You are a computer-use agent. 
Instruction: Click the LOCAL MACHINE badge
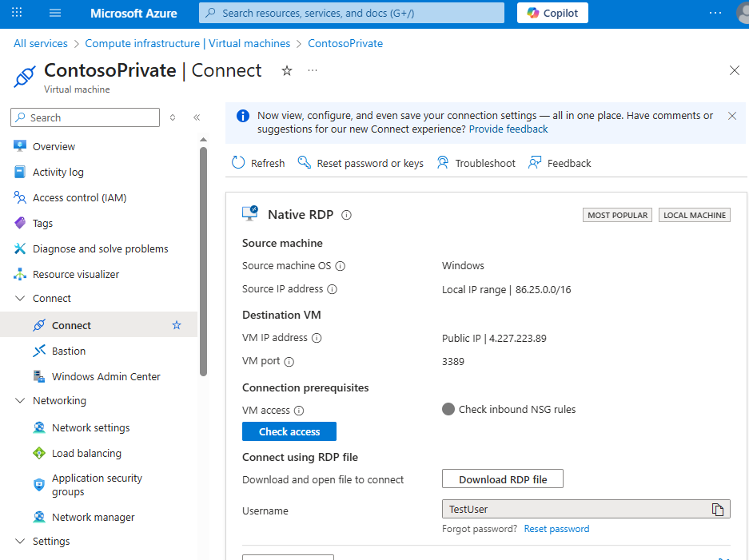point(695,216)
